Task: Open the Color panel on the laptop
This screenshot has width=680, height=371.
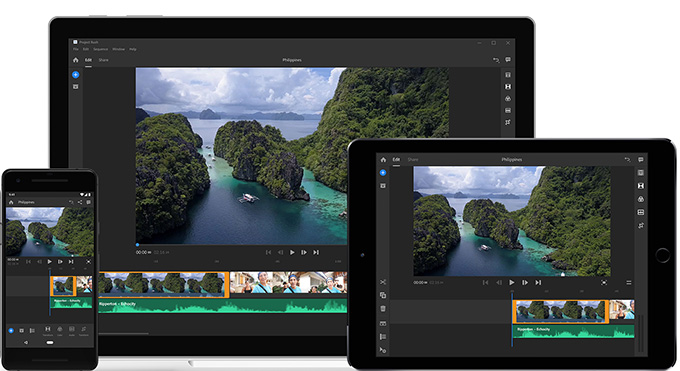Action: click(x=508, y=98)
